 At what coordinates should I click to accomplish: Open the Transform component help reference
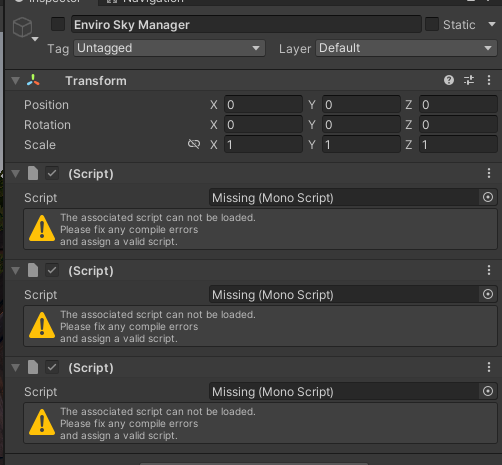(x=449, y=80)
